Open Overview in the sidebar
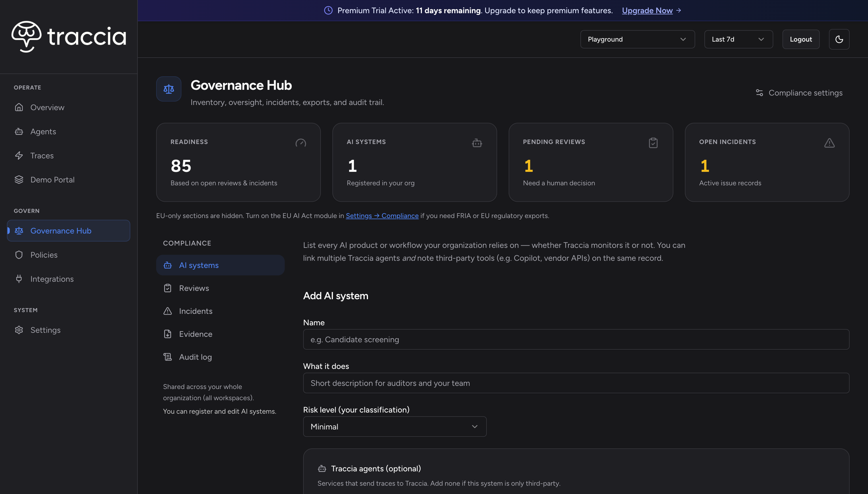This screenshot has height=494, width=868. point(69,107)
